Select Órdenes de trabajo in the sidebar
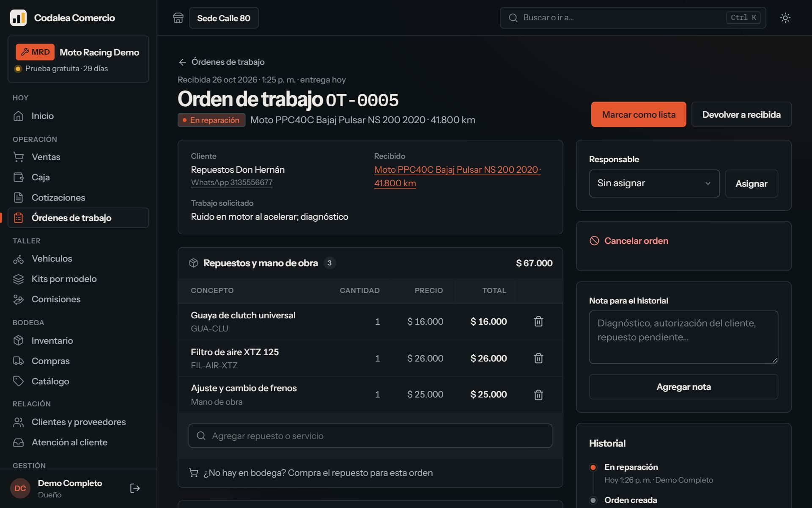The image size is (812, 508). click(x=78, y=218)
